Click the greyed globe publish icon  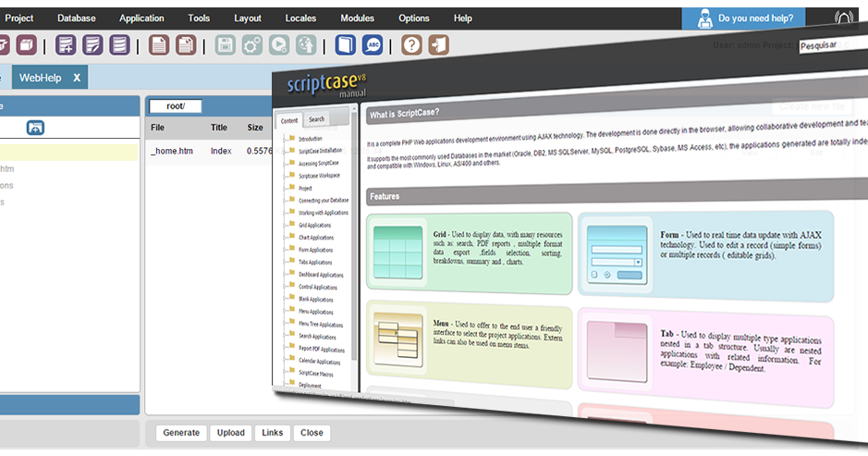click(x=306, y=45)
